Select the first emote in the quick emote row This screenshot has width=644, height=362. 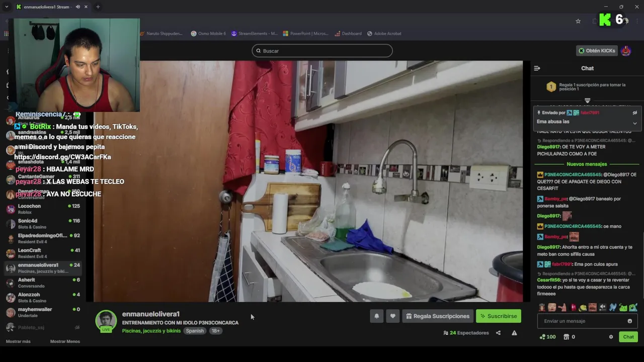click(x=542, y=307)
